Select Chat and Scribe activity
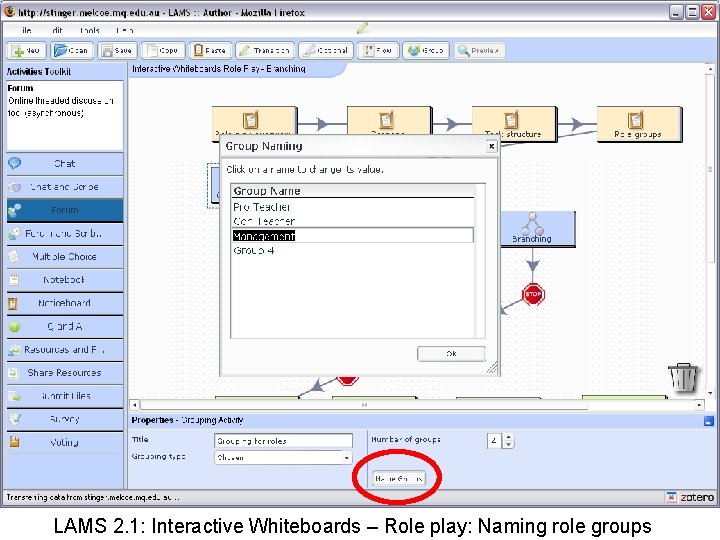This screenshot has height=540, width=720. (65, 187)
